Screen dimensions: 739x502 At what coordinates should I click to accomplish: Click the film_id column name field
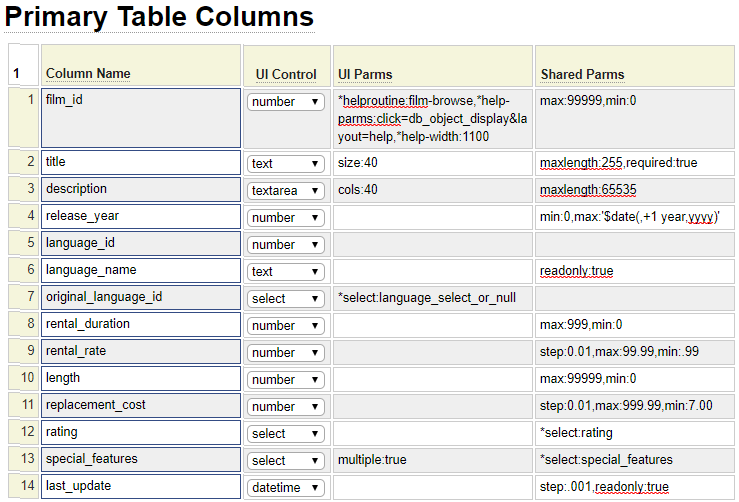click(x=141, y=118)
